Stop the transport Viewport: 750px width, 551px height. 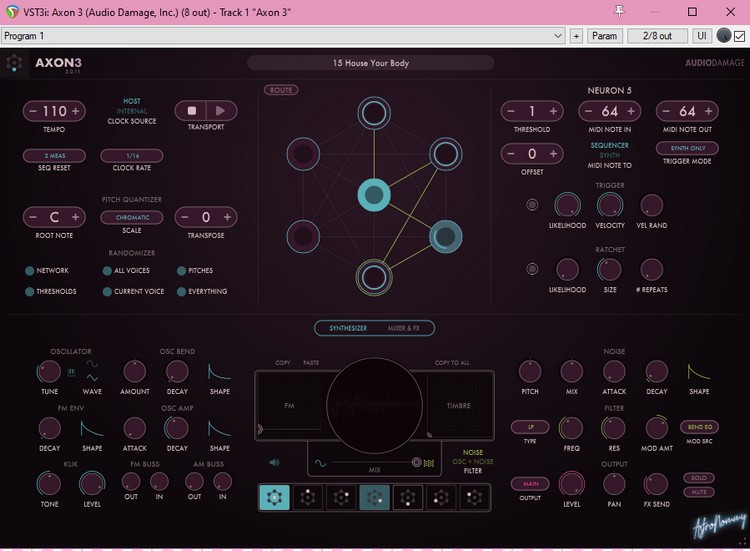click(191, 111)
